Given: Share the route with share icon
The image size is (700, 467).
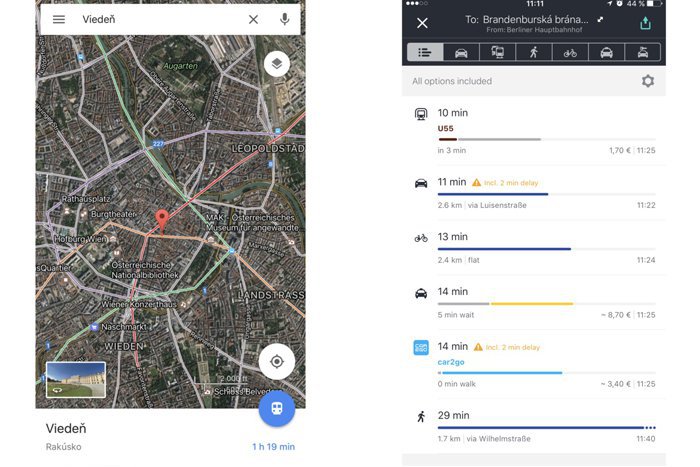Looking at the screenshot, I should click(645, 23).
